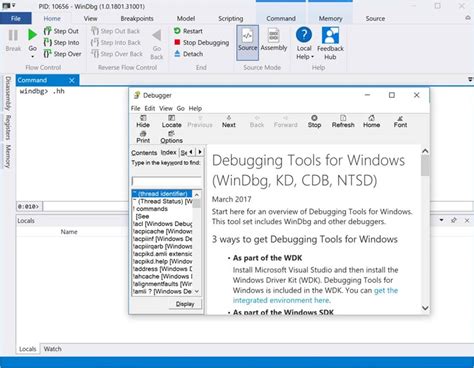Refresh the help page
The height and width of the screenshot is (368, 474).
(343, 121)
